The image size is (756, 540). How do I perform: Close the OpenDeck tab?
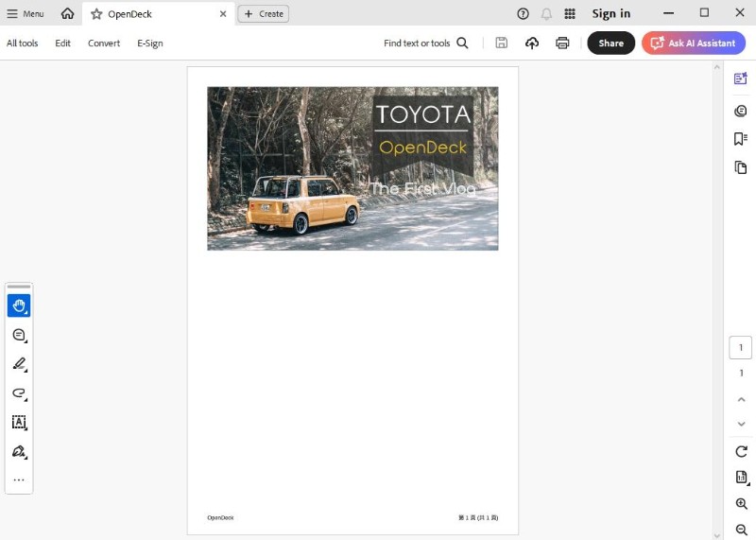223,14
